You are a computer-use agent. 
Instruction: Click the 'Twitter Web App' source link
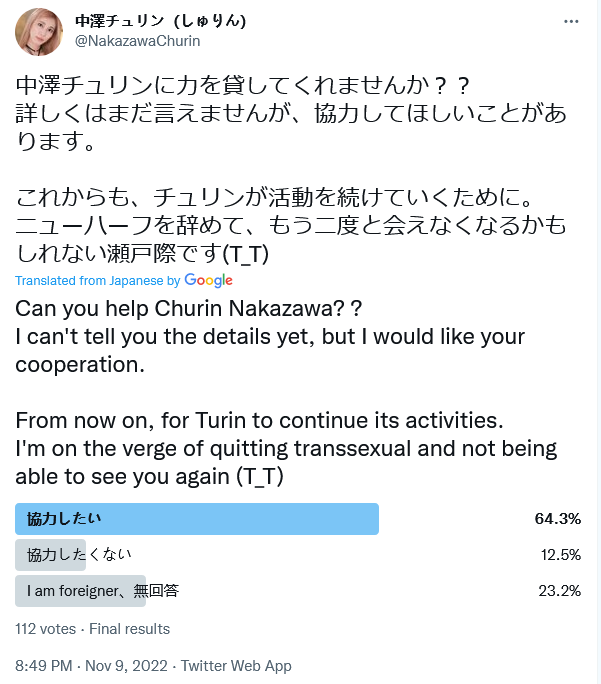(236, 666)
